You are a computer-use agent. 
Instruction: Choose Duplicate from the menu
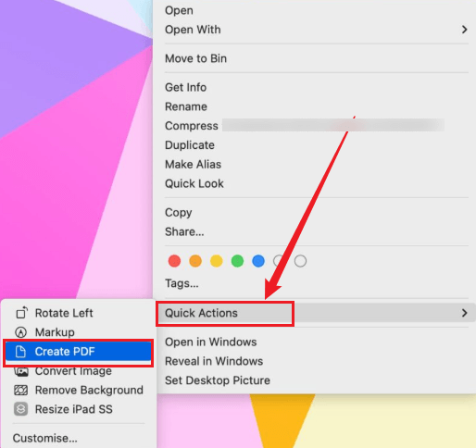[190, 145]
